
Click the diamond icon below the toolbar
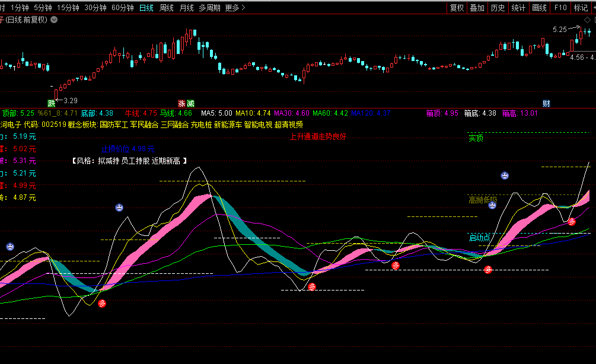coord(588,20)
